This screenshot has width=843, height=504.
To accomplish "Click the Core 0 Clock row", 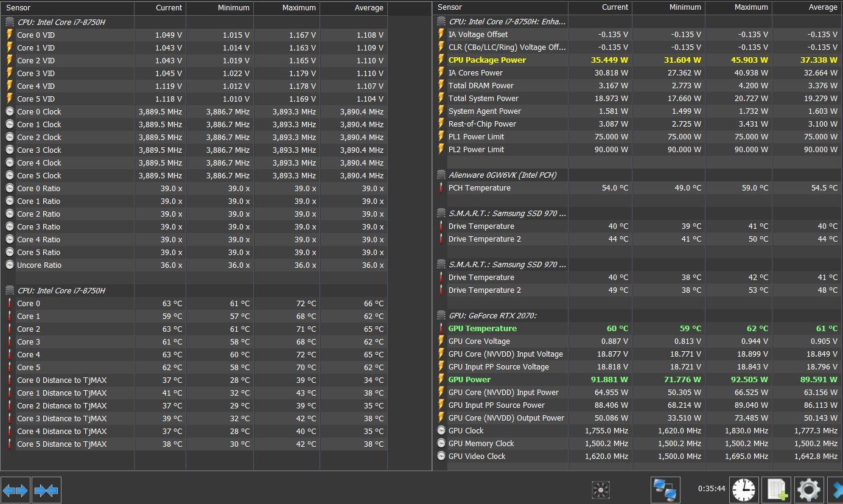I will 39,112.
